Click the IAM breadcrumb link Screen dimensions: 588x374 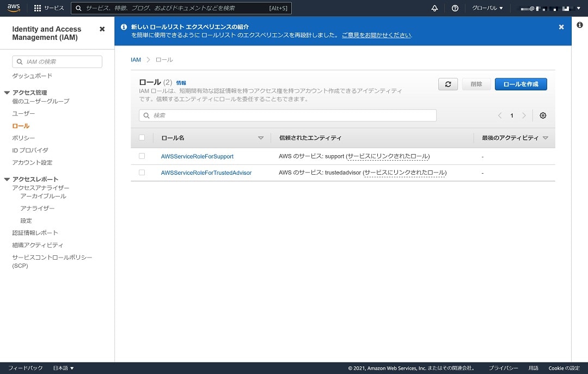coord(136,60)
